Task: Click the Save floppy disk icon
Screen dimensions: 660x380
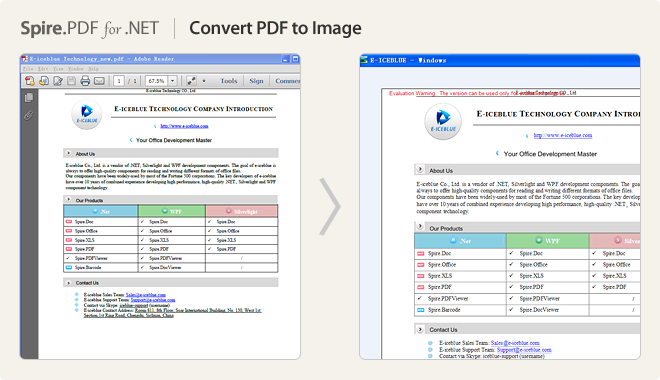Action: (72, 81)
